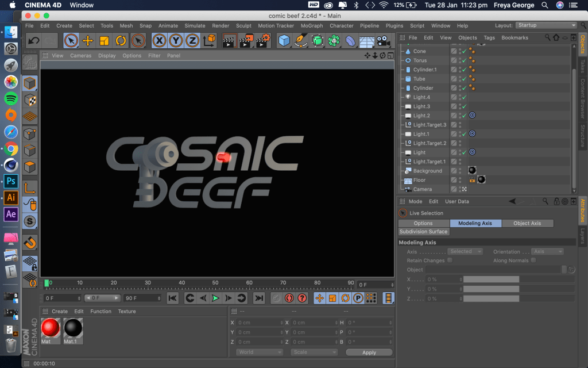
Task: Enable the Retain Changes checkbox
Action: tap(450, 260)
